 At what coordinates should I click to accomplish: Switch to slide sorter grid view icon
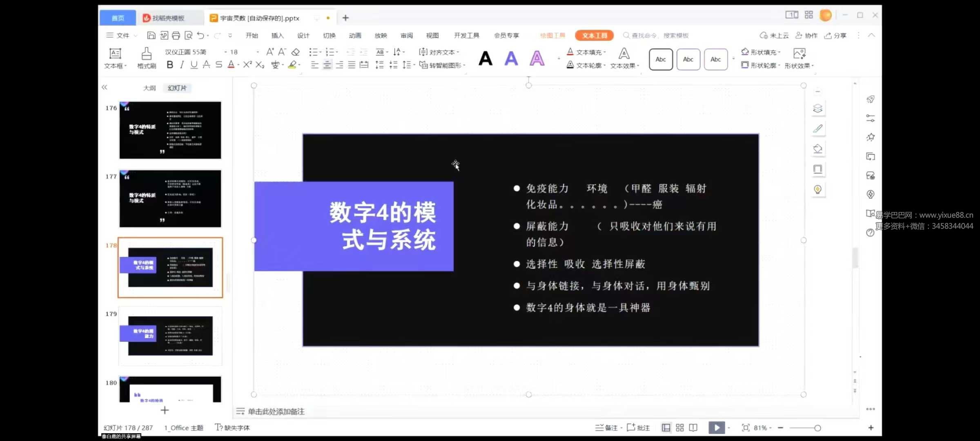[680, 428]
